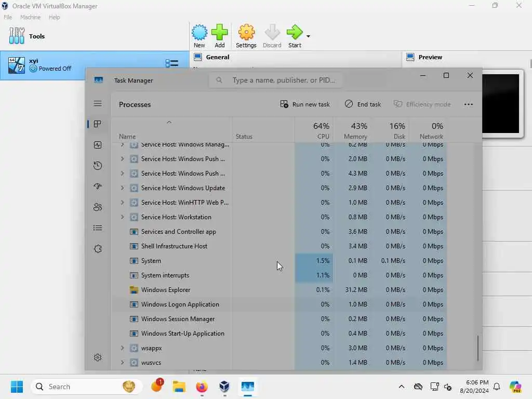Open the Users sidebar icon
The height and width of the screenshot is (399, 532).
[97, 207]
